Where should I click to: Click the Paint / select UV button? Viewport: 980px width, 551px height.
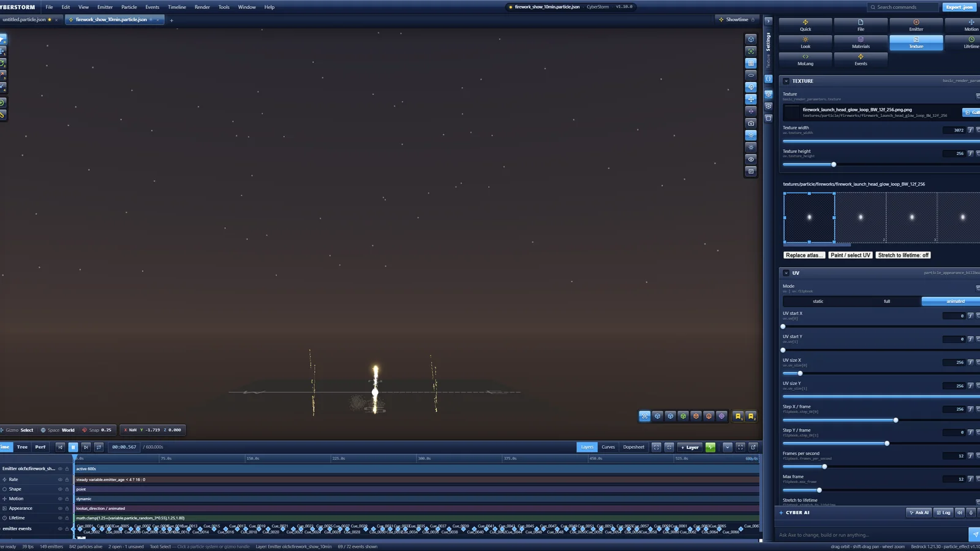851,255
